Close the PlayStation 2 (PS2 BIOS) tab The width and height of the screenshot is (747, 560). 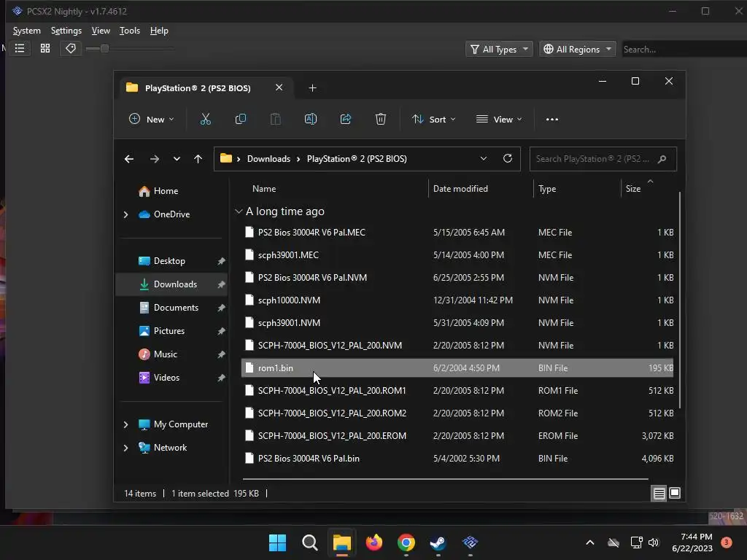[x=279, y=87]
